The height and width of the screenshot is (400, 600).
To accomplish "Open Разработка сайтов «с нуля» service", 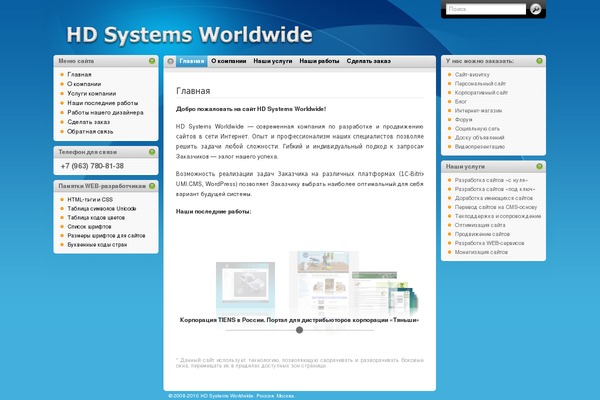I will [x=491, y=180].
